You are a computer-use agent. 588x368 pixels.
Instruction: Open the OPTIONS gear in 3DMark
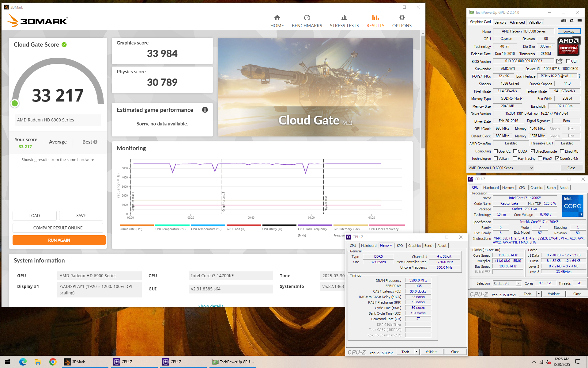click(x=402, y=21)
